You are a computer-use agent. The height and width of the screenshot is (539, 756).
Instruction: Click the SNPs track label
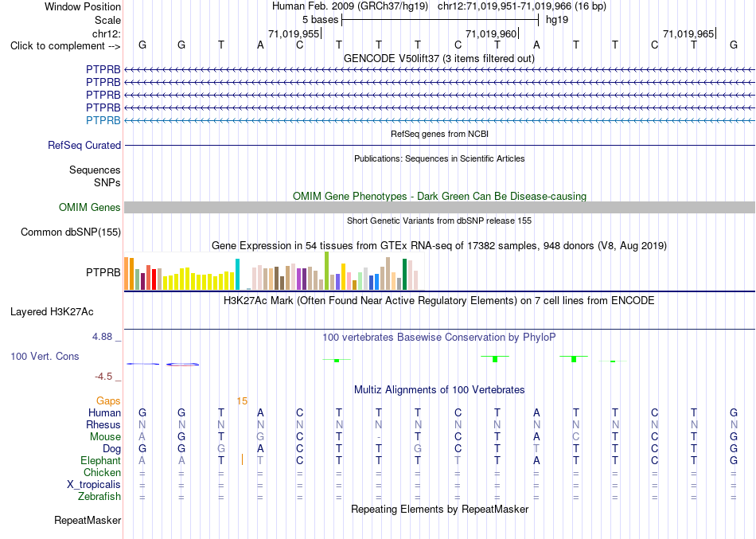click(x=107, y=183)
